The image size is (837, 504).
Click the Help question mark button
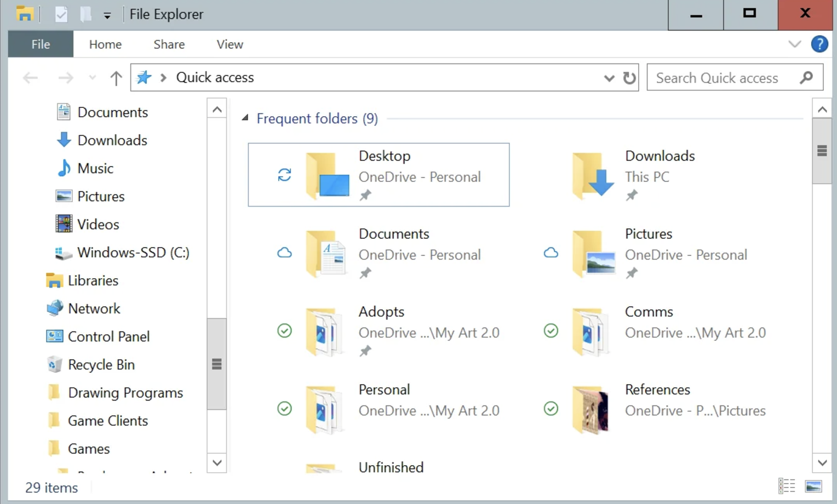click(819, 44)
